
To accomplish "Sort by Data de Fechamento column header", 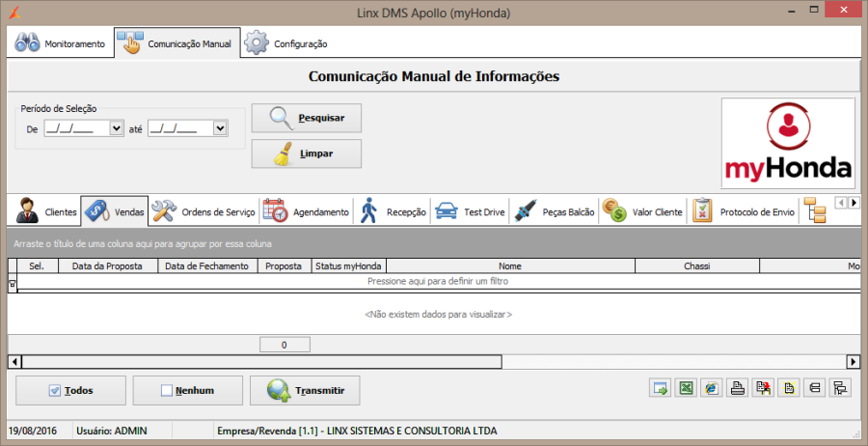I will pyautogui.click(x=207, y=266).
